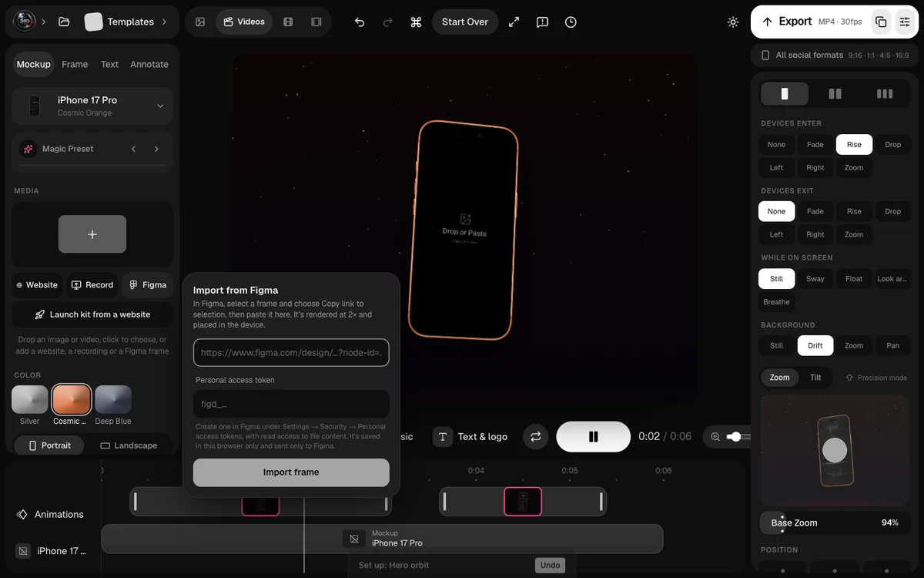924x578 pixels.
Task: Click the Start Over button
Action: (465, 22)
